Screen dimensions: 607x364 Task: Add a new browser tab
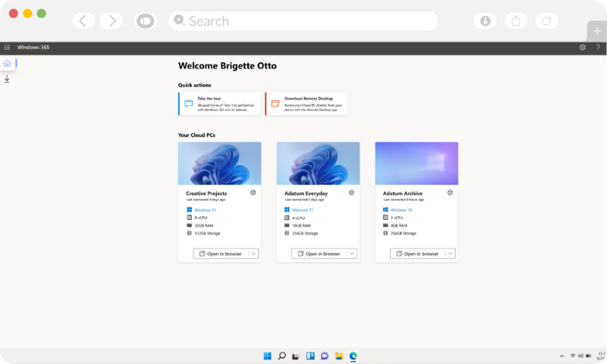(x=597, y=31)
